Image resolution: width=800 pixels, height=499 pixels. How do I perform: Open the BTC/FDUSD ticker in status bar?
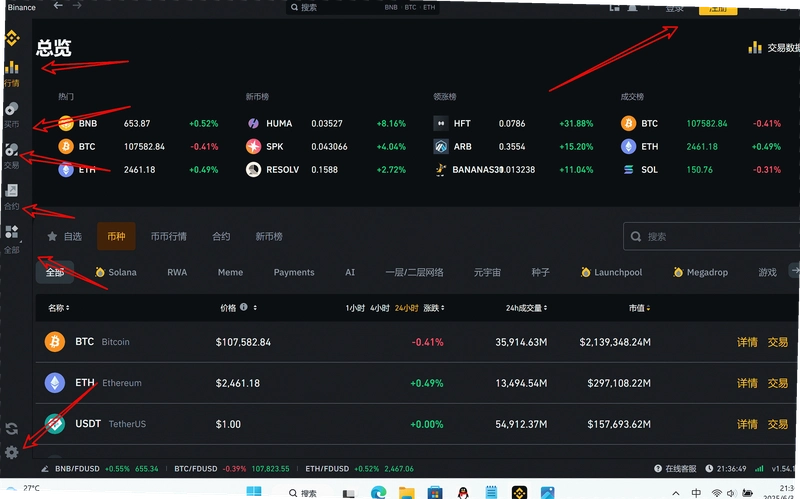232,468
